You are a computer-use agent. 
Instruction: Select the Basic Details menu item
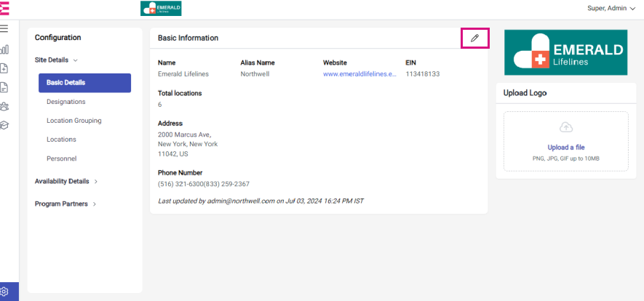pos(84,83)
